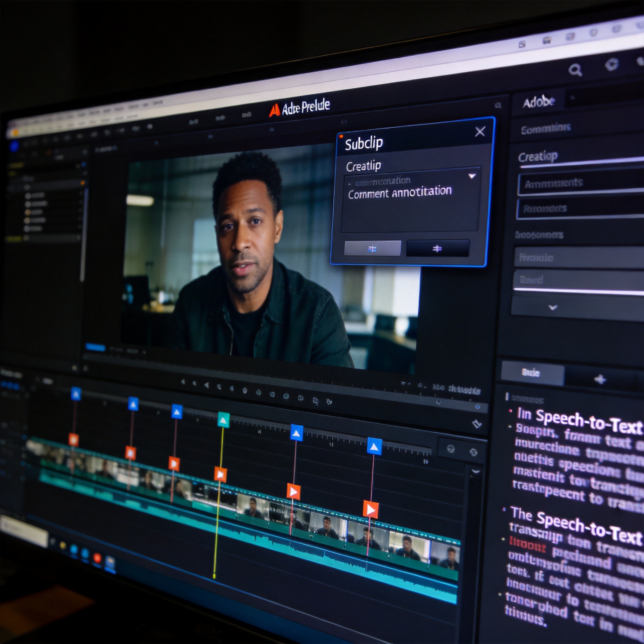Select the teal marker atop the yellow playhead
The image size is (644, 644).
tap(224, 420)
